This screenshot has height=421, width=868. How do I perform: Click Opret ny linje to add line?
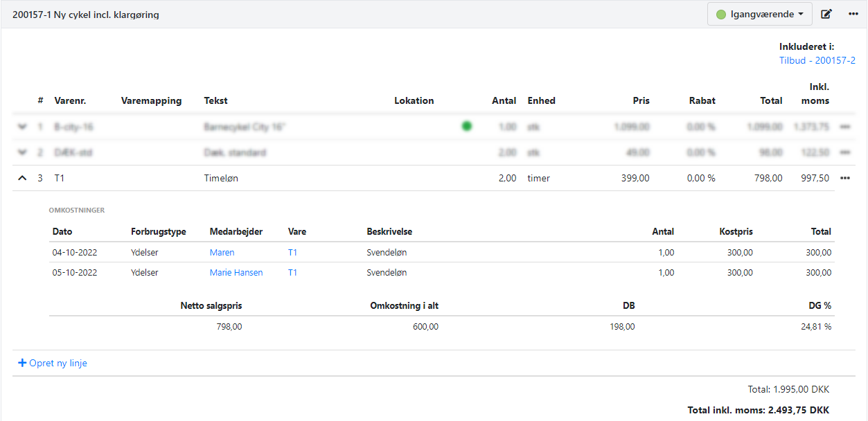(x=58, y=363)
